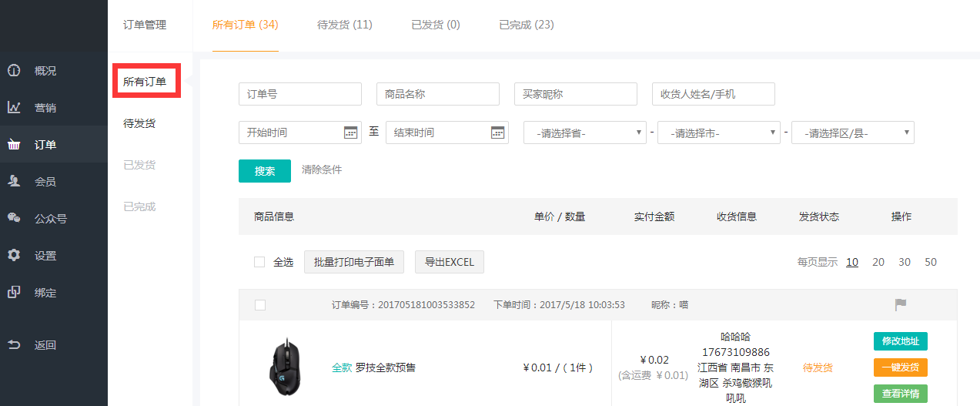Click the 返回 back arrow icon
The width and height of the screenshot is (980, 406).
click(14, 345)
